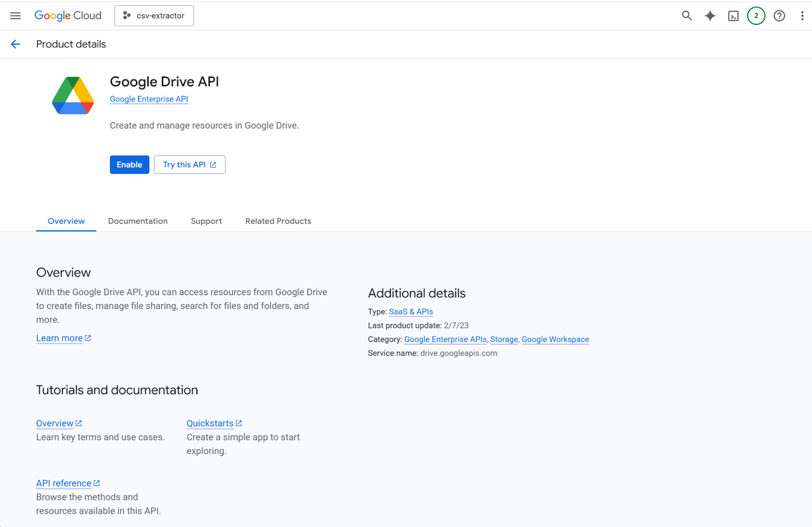The height and width of the screenshot is (527, 812).
Task: Go back using the arrow icon
Action: click(16, 44)
